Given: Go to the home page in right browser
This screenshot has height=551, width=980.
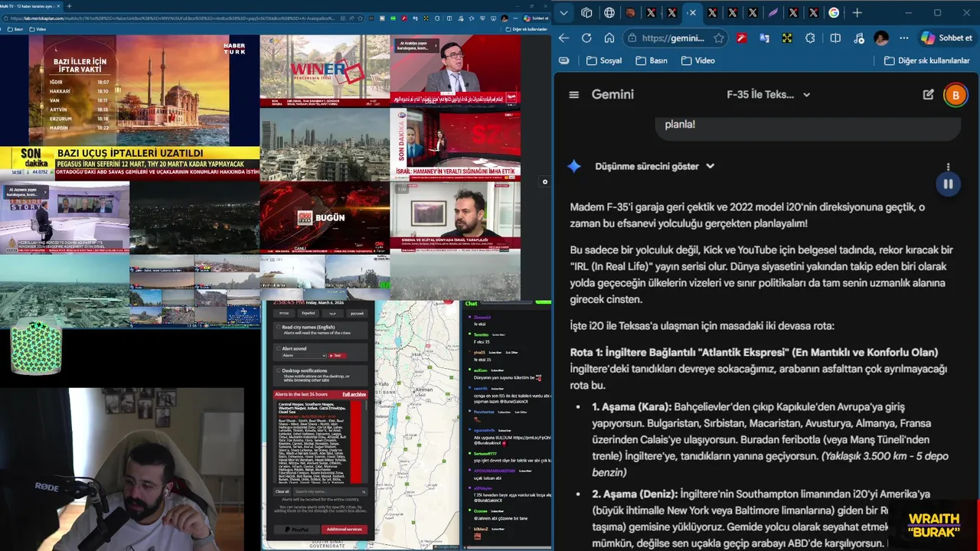Looking at the screenshot, I should pos(609,37).
